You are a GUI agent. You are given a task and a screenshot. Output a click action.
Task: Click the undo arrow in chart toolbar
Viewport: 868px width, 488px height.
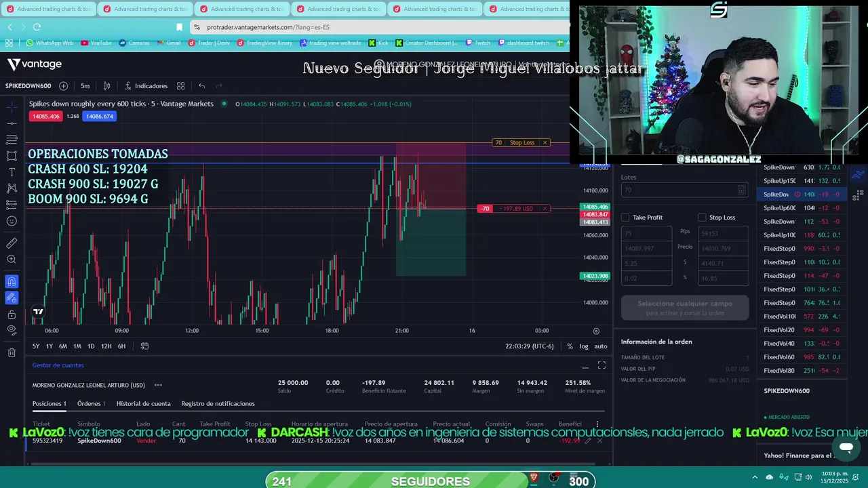point(201,86)
